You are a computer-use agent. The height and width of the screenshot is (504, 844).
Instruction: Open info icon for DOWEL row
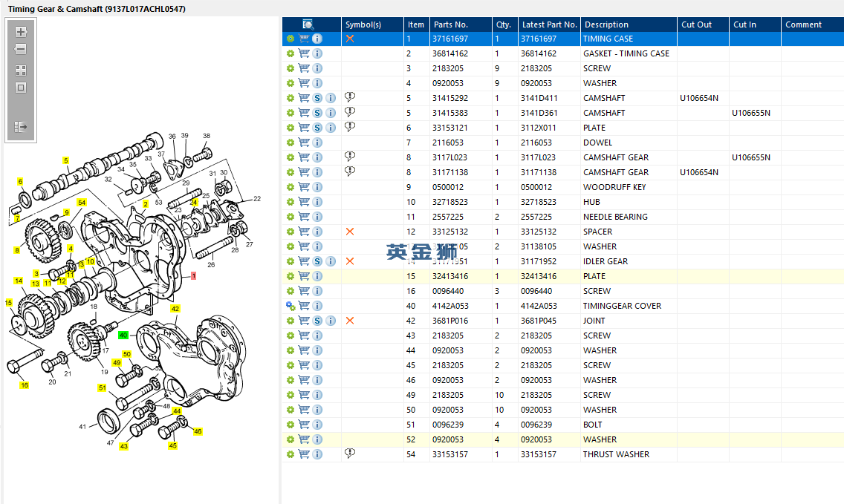(x=317, y=143)
